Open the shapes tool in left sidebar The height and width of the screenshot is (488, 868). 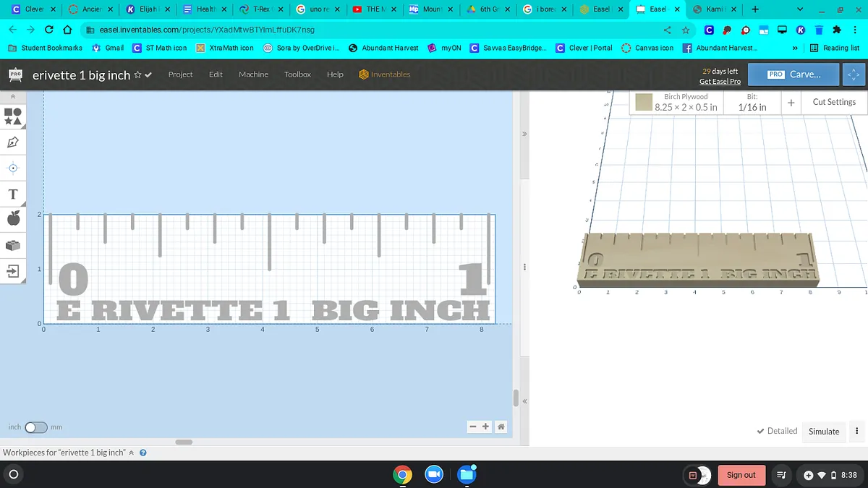tap(12, 116)
